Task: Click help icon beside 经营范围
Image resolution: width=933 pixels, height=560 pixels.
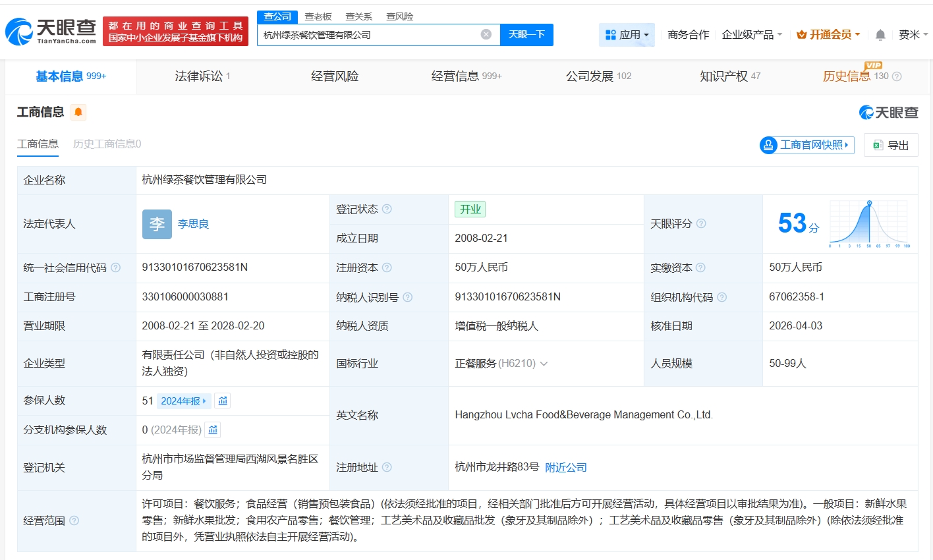Action: point(74,520)
